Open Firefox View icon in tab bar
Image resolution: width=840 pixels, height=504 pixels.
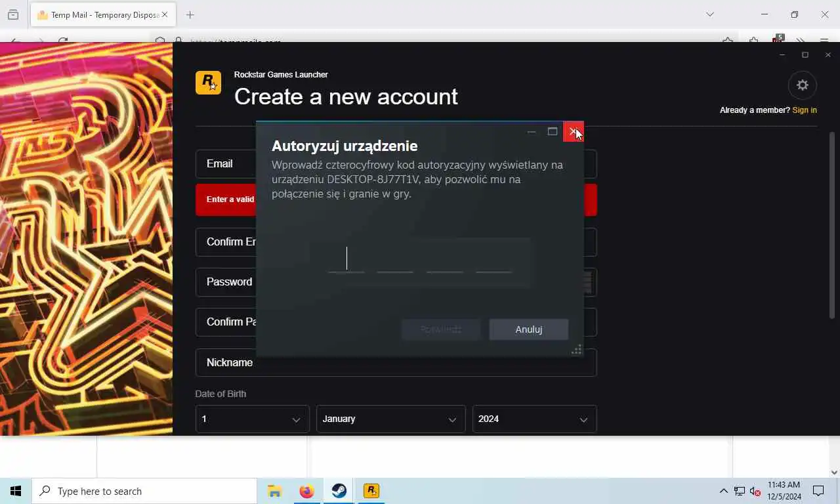pyautogui.click(x=13, y=14)
